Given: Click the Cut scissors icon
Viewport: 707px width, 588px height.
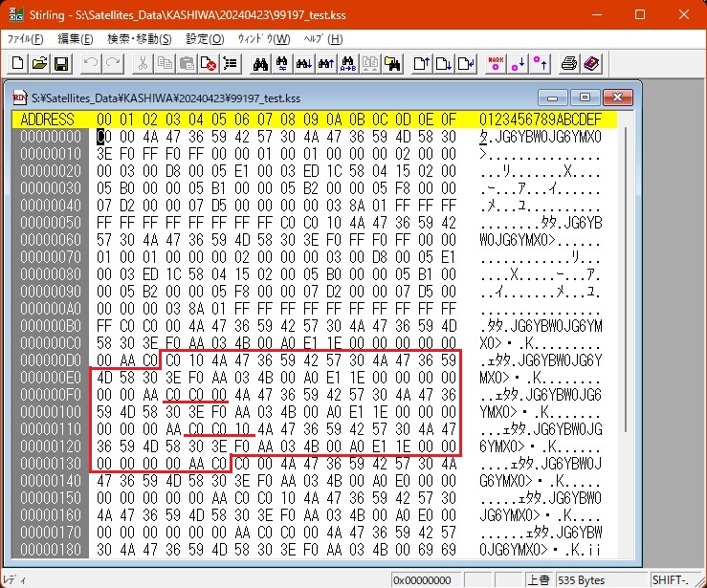Looking at the screenshot, I should click(143, 64).
